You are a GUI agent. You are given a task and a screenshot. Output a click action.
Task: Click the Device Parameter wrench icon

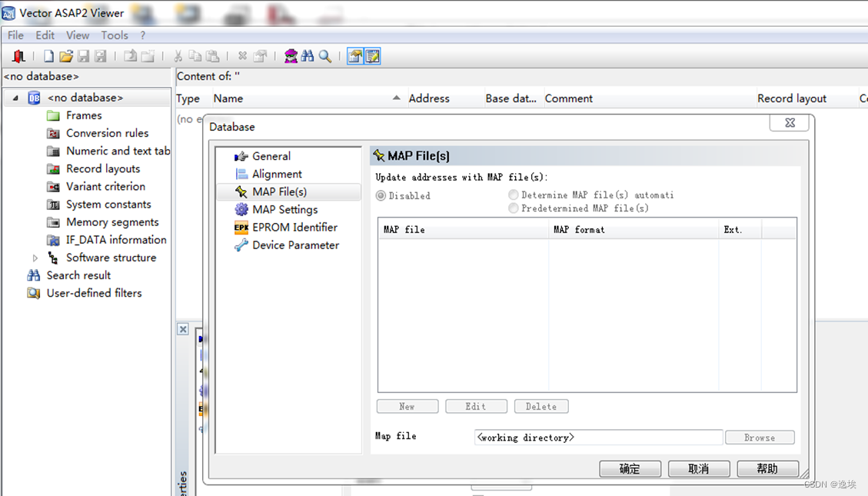coord(241,245)
